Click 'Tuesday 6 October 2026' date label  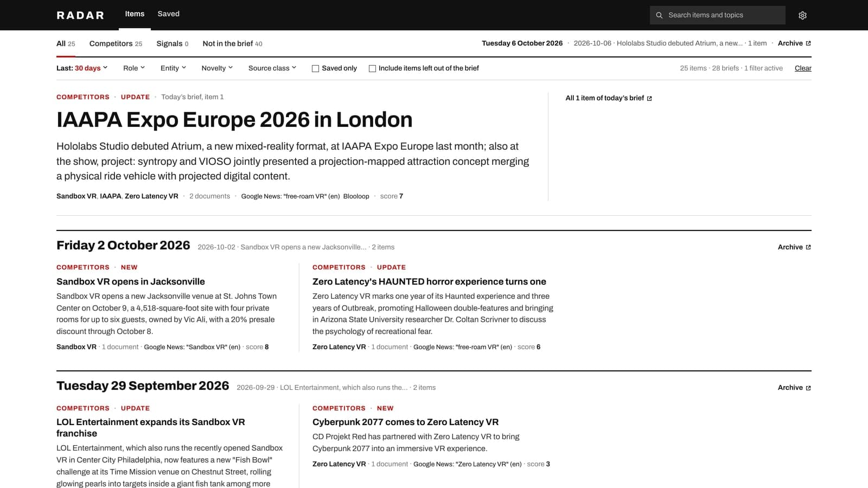pyautogui.click(x=522, y=43)
